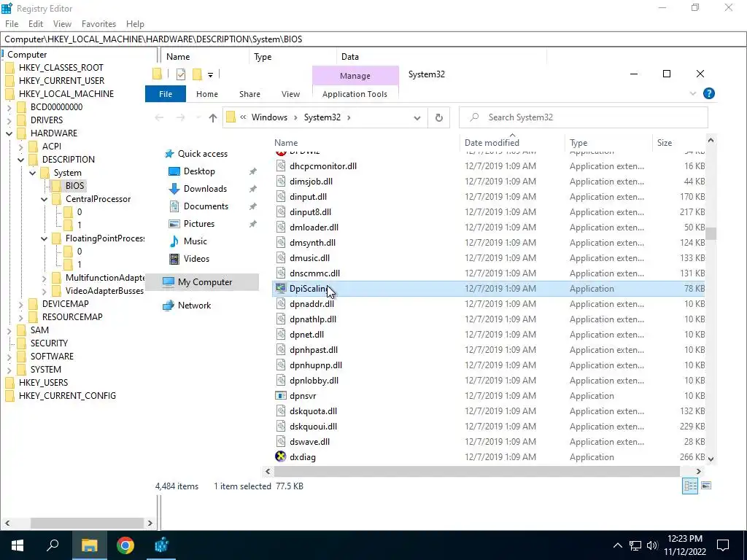Viewport: 747px width, 560px height.
Task: Click the New folder quick access icon
Action: [x=197, y=74]
